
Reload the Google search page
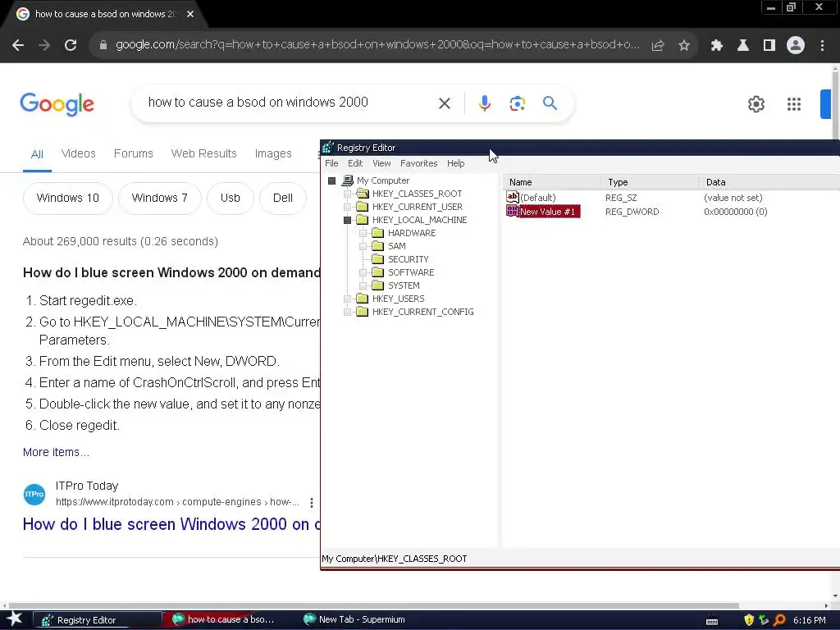(x=71, y=45)
